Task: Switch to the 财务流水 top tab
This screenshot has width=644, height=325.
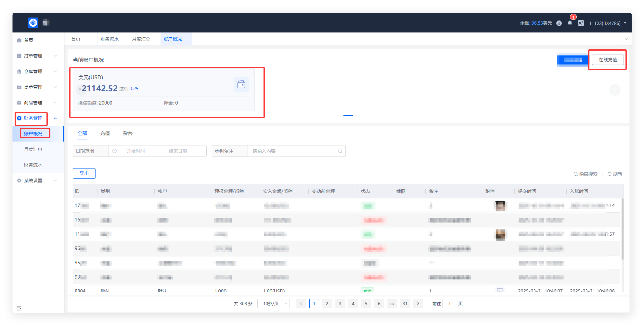Action: 109,39
